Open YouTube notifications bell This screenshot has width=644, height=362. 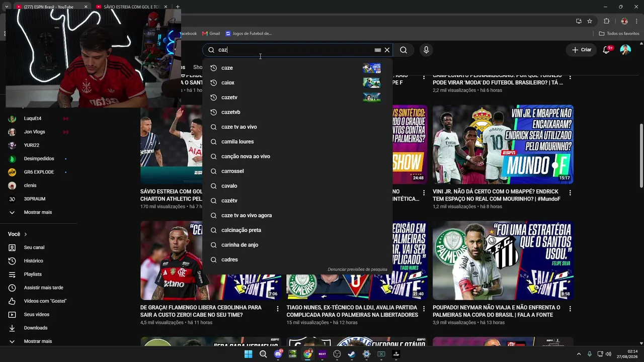click(606, 50)
